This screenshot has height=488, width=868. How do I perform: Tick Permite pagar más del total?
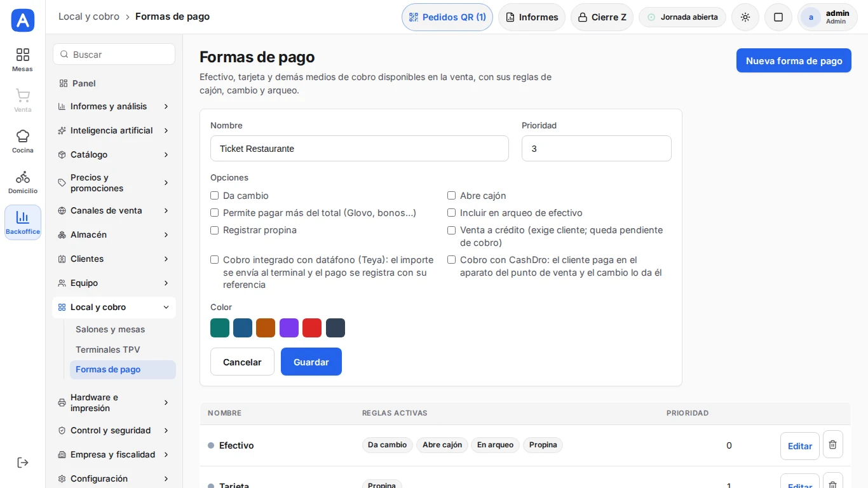(215, 213)
